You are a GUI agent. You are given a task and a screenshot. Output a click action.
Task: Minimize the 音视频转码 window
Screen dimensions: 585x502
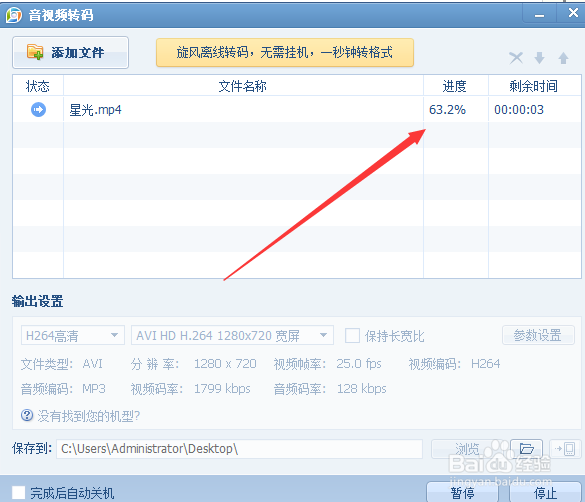pyautogui.click(x=539, y=14)
